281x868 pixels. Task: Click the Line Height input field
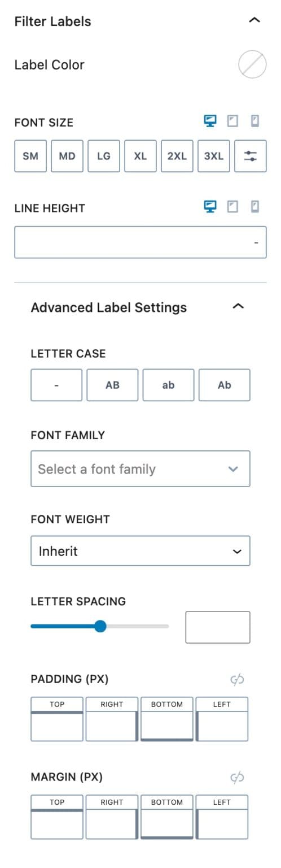coord(140,242)
